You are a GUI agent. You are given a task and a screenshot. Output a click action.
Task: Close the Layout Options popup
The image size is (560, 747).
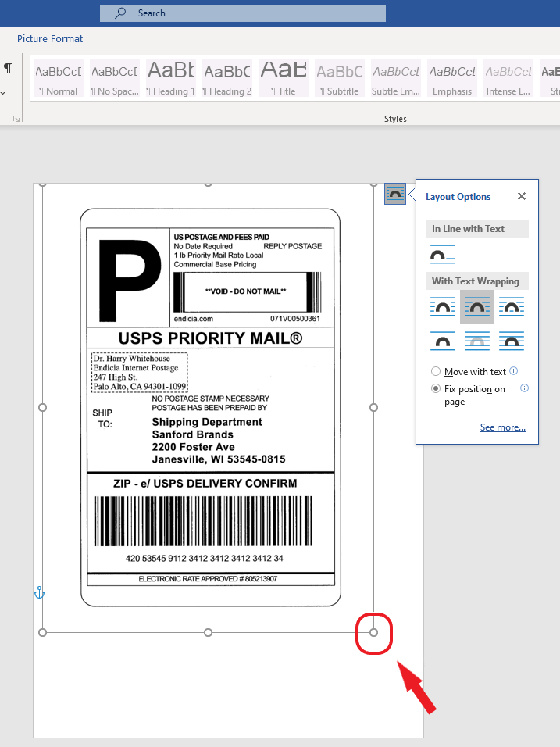(522, 197)
